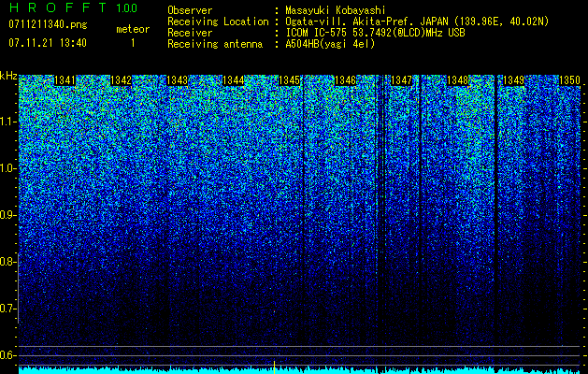Click the kHz axis unit label
Viewport: 588px width, 374px height.
coord(8,76)
